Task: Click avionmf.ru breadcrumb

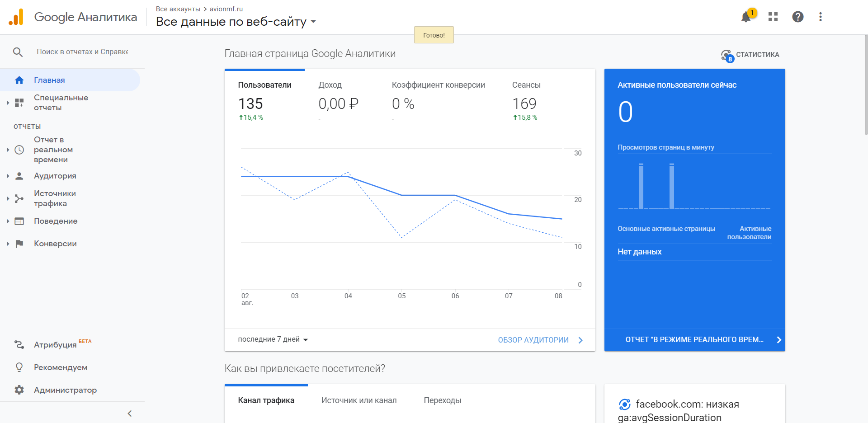Action: pyautogui.click(x=226, y=9)
